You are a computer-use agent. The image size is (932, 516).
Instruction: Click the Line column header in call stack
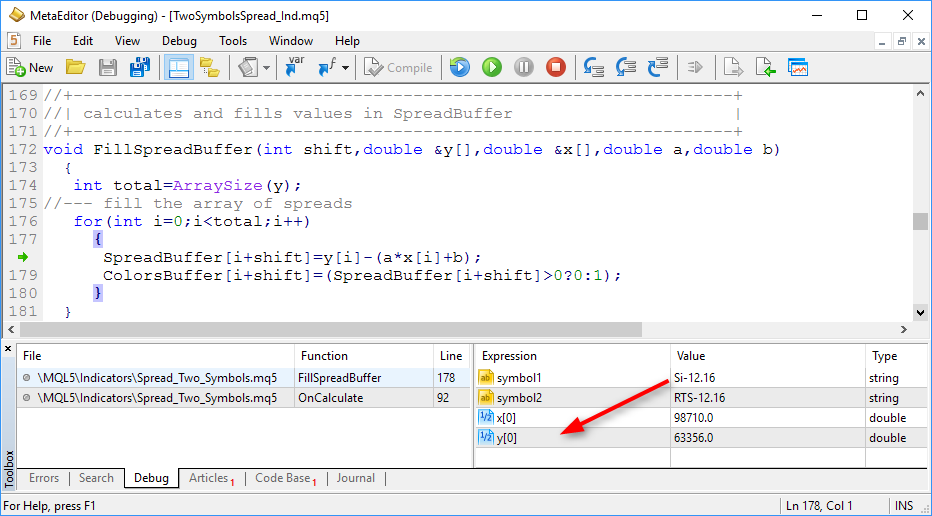(x=451, y=356)
